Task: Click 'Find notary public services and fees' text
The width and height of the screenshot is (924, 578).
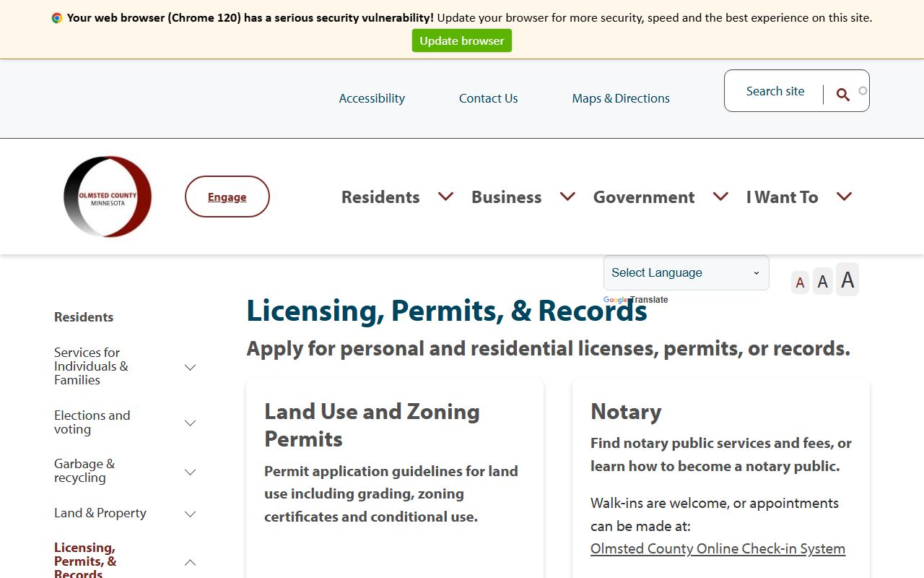Action: point(721,454)
